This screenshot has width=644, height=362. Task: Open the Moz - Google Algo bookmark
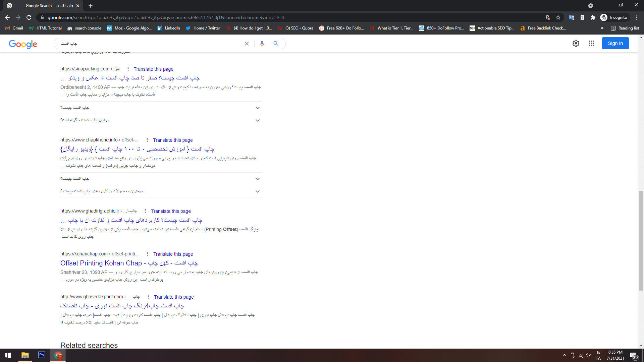pyautogui.click(x=129, y=28)
